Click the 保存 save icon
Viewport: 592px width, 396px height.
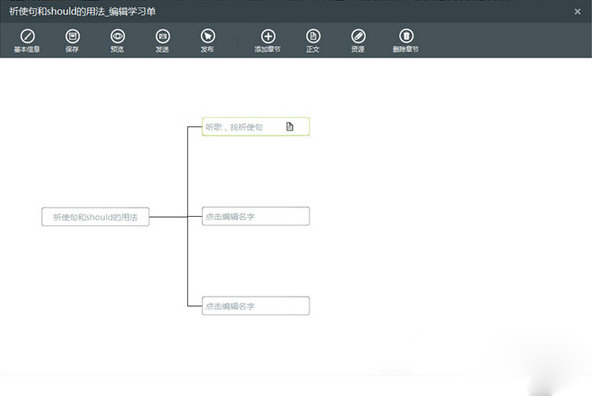pos(72,36)
